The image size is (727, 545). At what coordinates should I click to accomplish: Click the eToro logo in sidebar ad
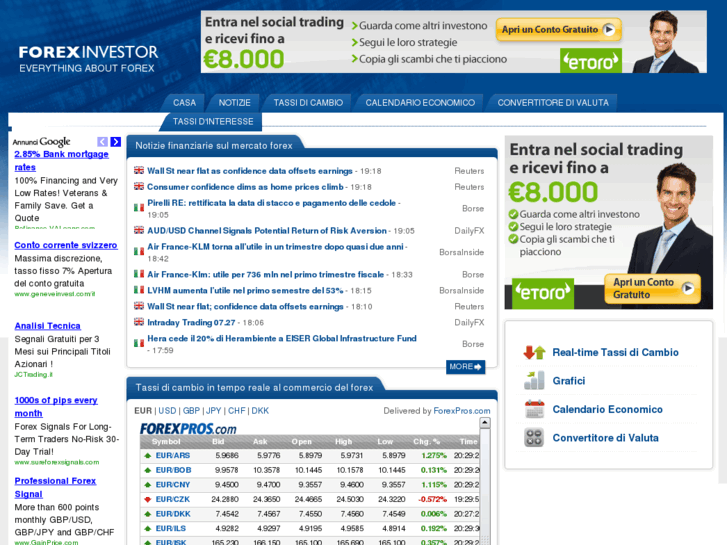542,293
